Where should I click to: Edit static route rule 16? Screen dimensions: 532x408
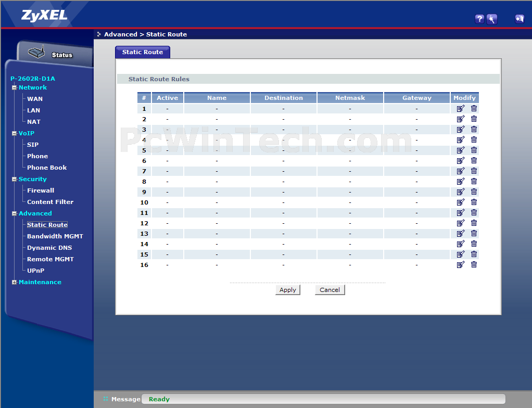(460, 264)
